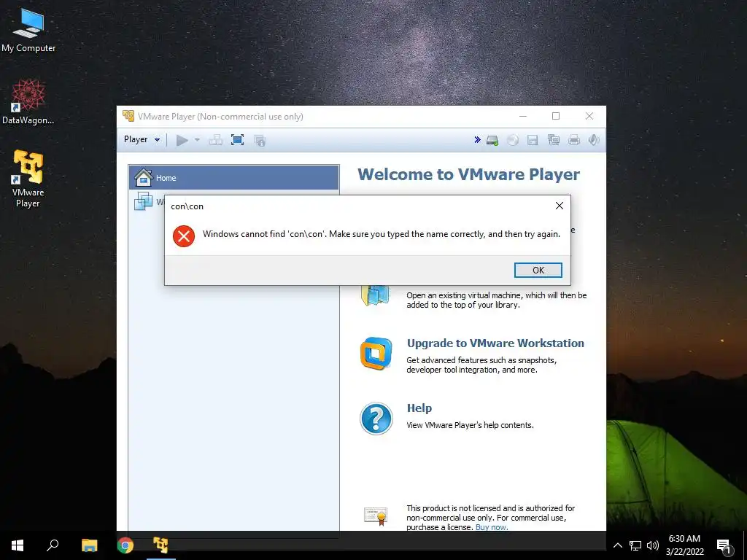Viewport: 747px width, 560px height.
Task: Click the Upgrade to VMware Workstation icon
Action: pos(376,354)
